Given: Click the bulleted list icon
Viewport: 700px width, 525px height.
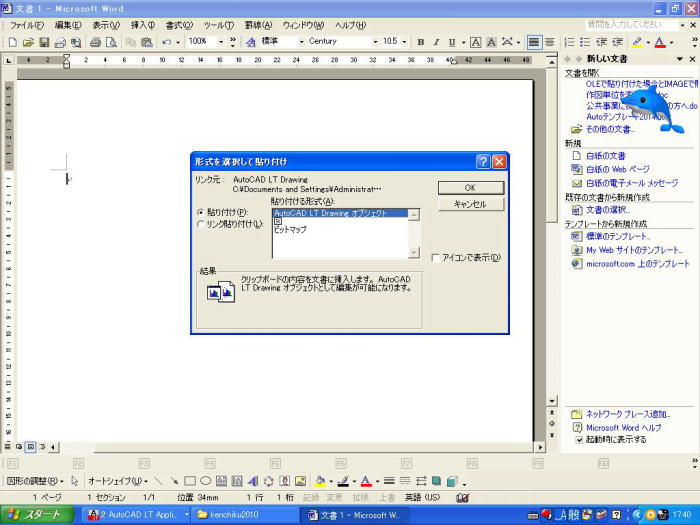Looking at the screenshot, I should pos(585,42).
